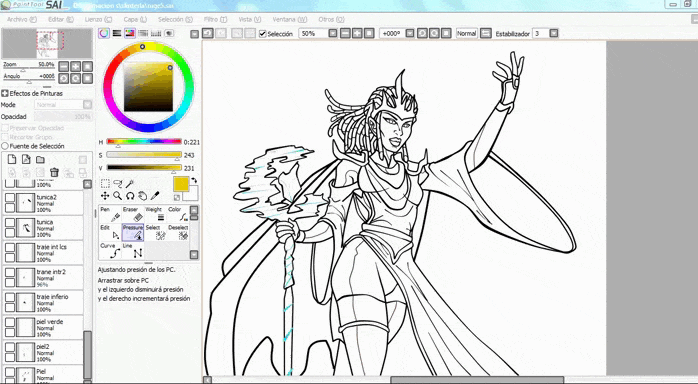Screen dimensions: 698x384
Task: Click the navigator thumbnail preview
Action: (47, 44)
